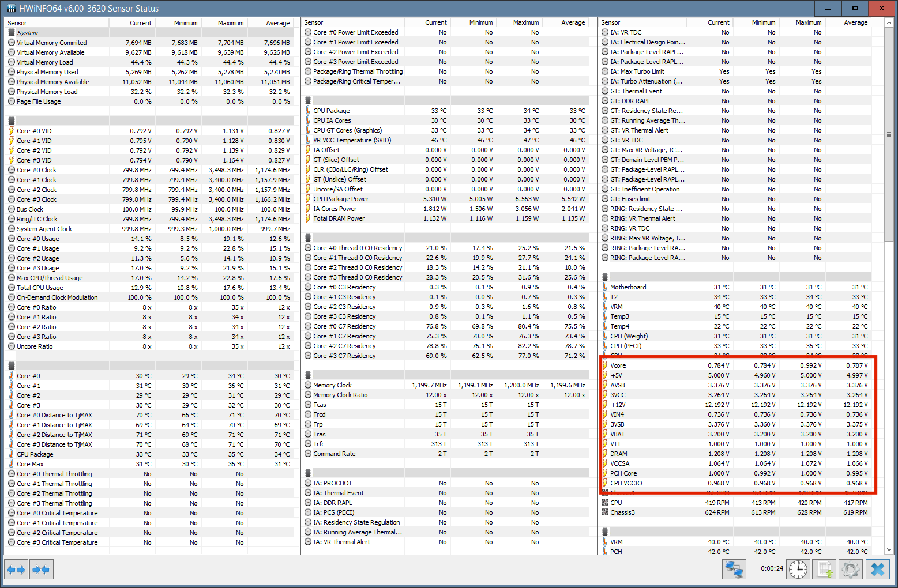Select the IA Cores Power row
This screenshot has width=898, height=588.
click(x=445, y=209)
